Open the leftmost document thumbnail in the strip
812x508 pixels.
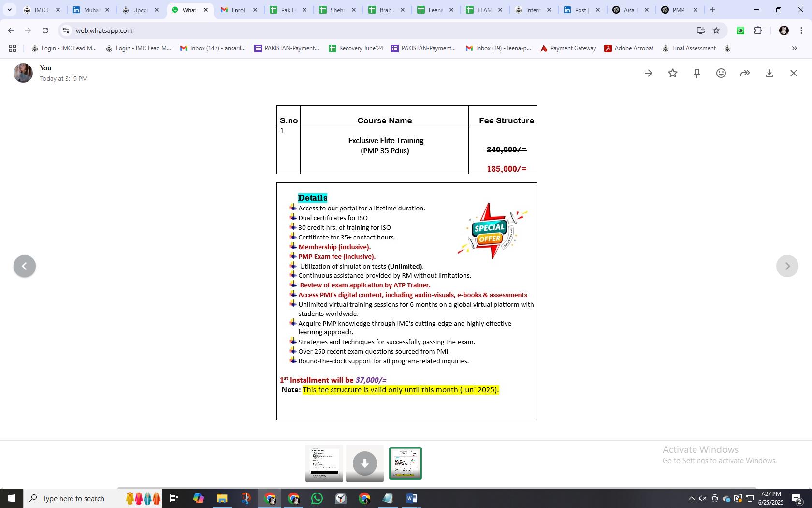324,463
